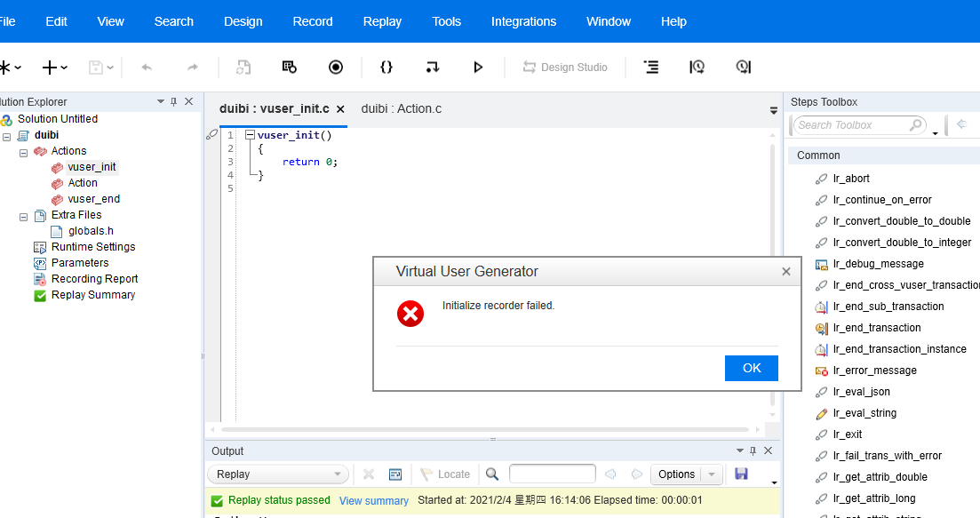This screenshot has height=518, width=980.
Task: Click the Design Studio toolbar button
Action: click(x=565, y=67)
